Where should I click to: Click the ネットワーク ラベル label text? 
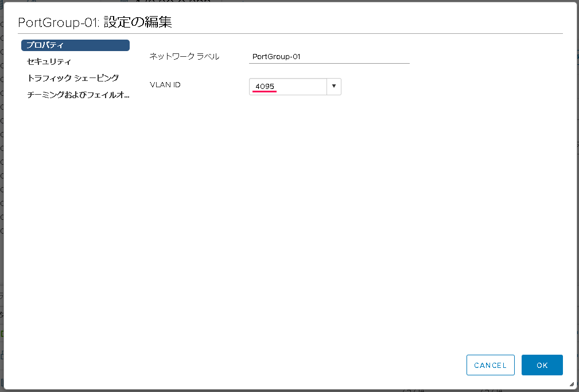pos(184,56)
